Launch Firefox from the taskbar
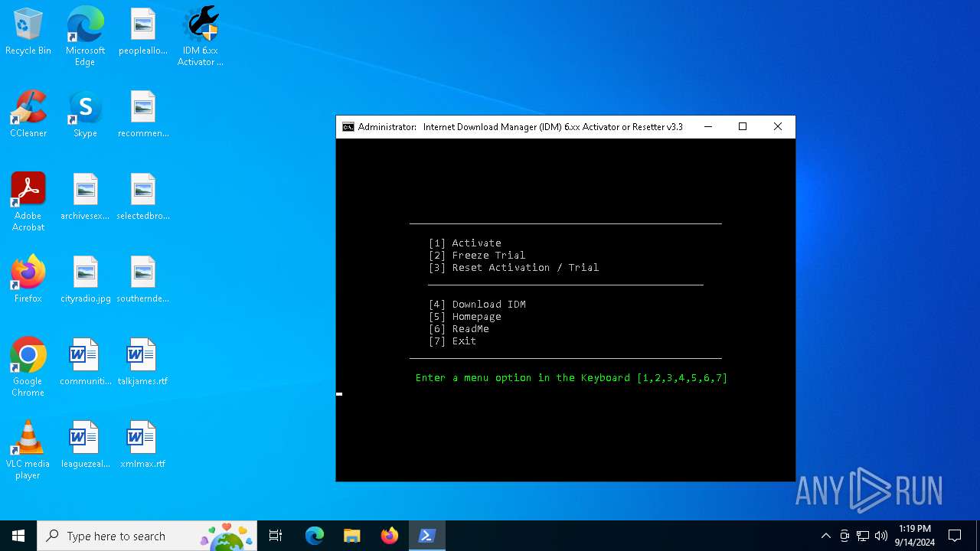The width and height of the screenshot is (980, 551). (x=389, y=536)
